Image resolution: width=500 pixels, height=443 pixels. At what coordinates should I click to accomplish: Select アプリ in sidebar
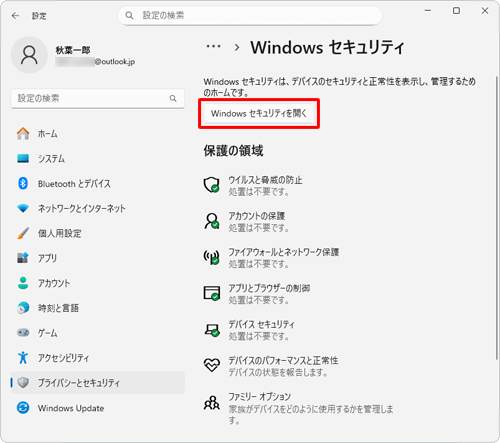click(x=98, y=258)
